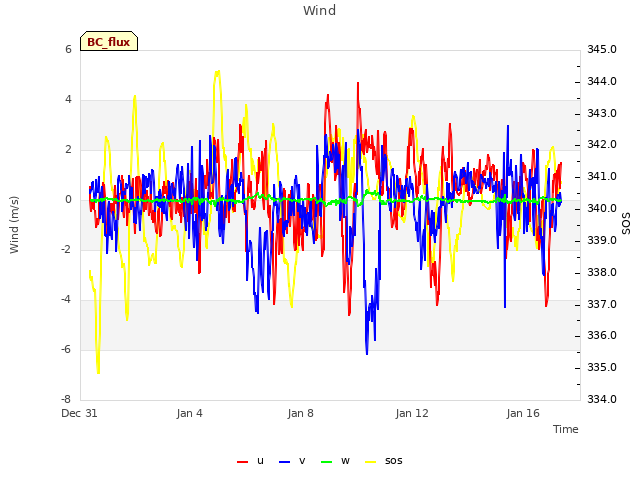The height and width of the screenshot is (480, 640).
Task: Select the 'v' legend label
Action: coord(302,461)
